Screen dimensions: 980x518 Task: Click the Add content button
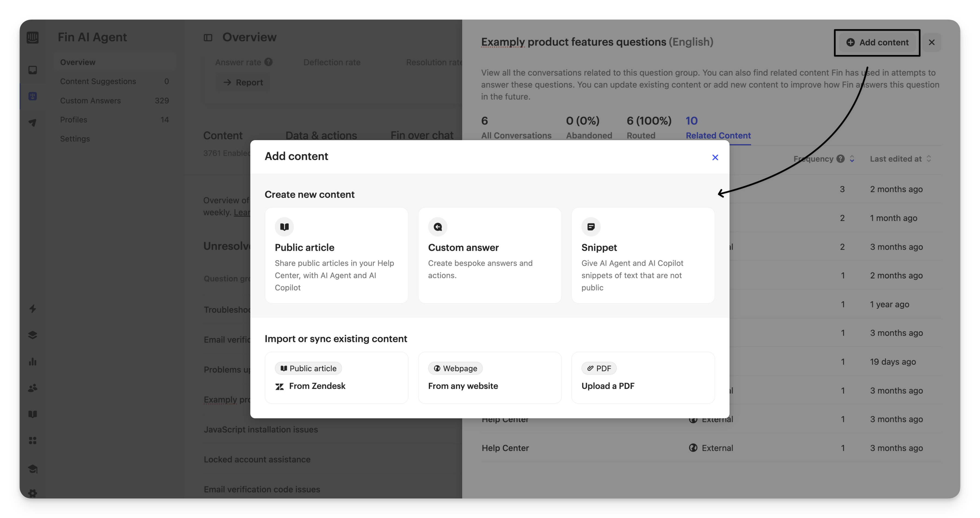[877, 42]
